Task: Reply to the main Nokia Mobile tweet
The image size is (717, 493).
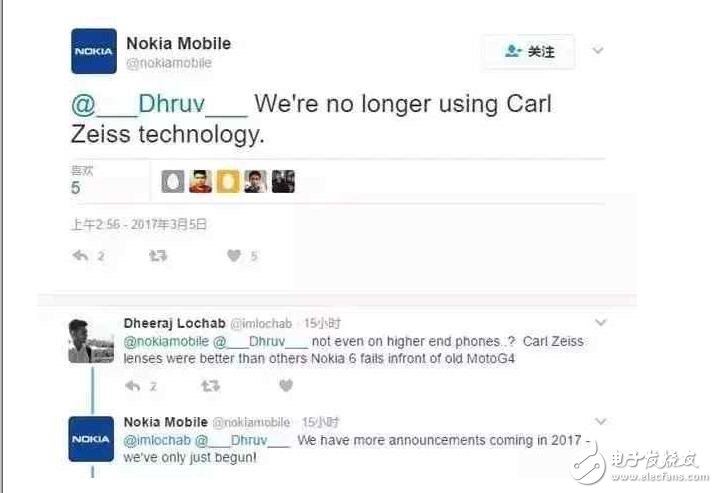Action: (81, 256)
